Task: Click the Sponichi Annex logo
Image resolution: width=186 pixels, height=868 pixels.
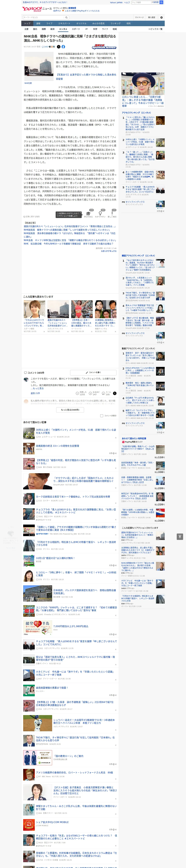Action: [x=104, y=47]
